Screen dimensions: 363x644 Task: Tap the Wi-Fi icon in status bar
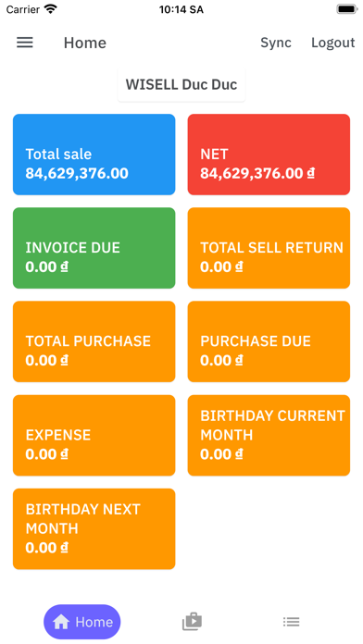click(51, 9)
